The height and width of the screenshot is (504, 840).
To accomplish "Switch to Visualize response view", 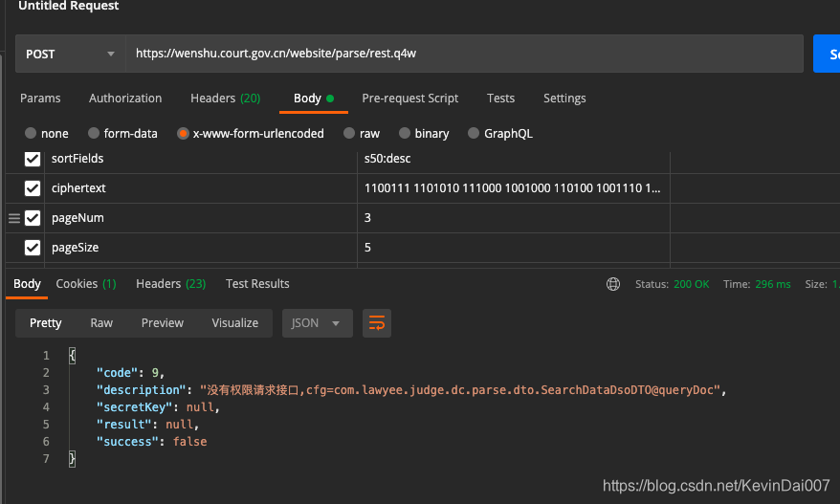I will (234, 323).
